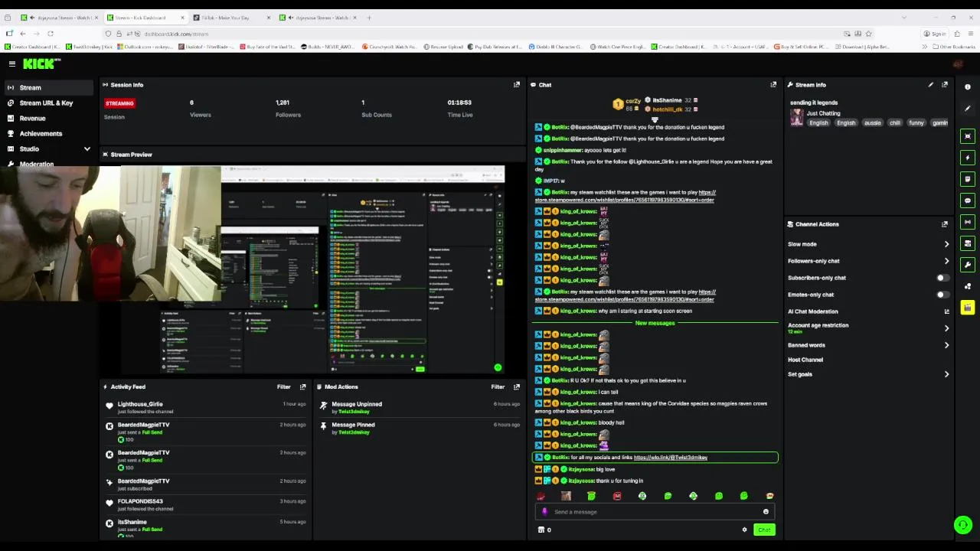Click the Just Chatting category text

(823, 113)
